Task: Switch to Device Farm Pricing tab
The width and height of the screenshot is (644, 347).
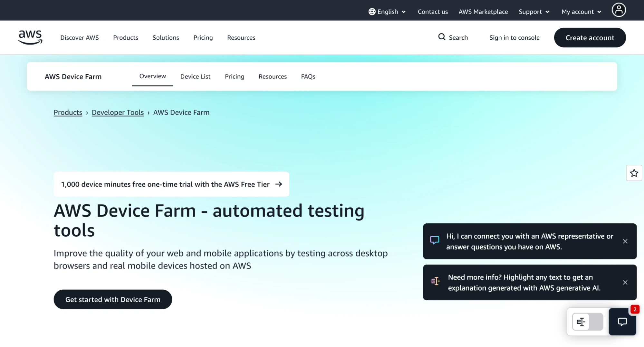Action: pyautogui.click(x=235, y=77)
